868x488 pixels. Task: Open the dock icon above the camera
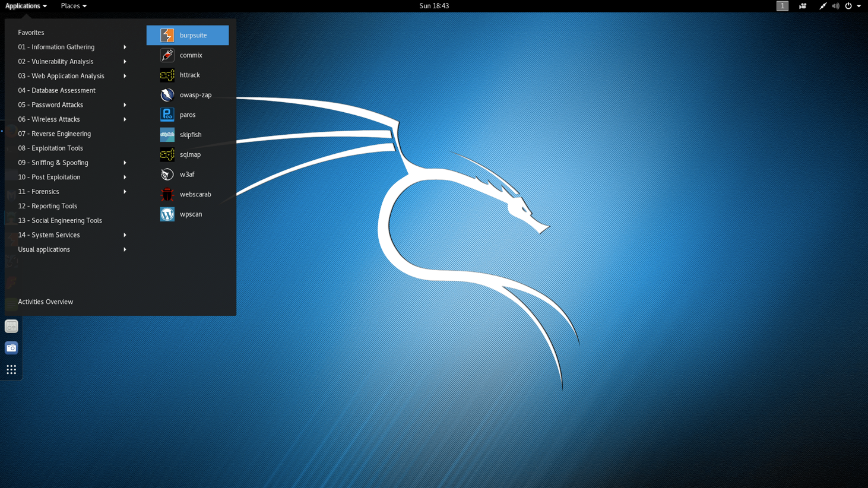point(11,327)
